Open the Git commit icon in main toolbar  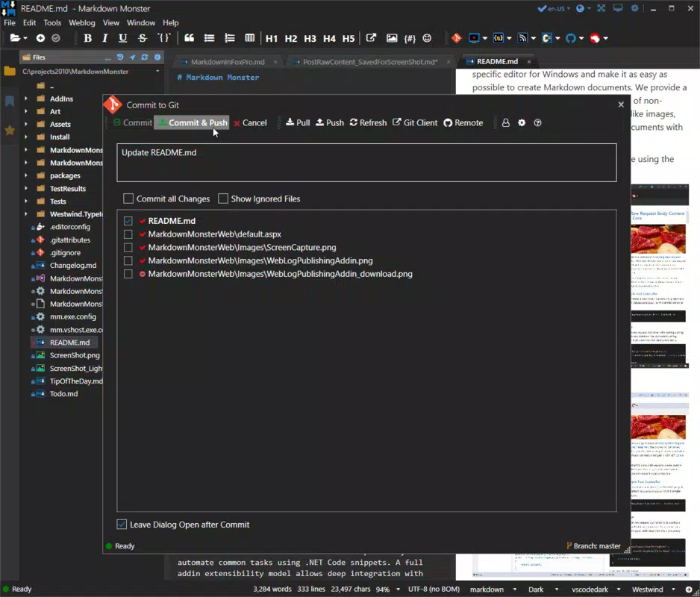coord(456,38)
